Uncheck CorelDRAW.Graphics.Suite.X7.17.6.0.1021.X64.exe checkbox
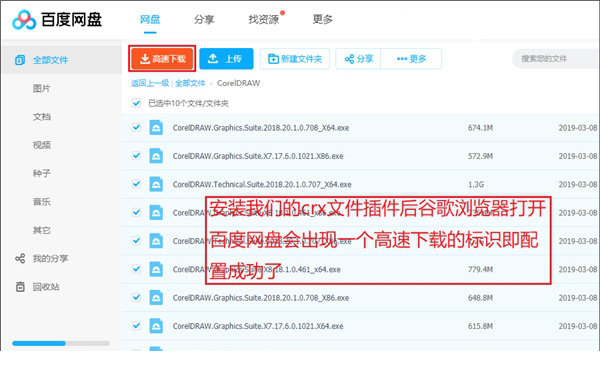 (x=136, y=326)
